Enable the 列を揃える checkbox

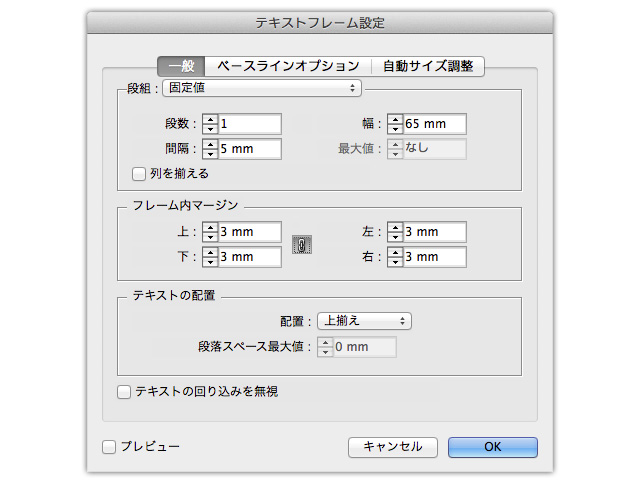139,173
